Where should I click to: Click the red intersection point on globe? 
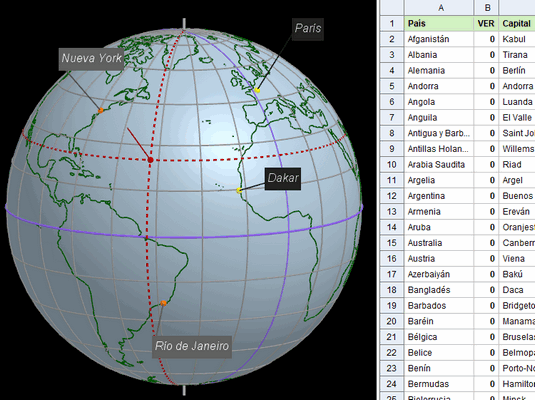pyautogui.click(x=150, y=160)
